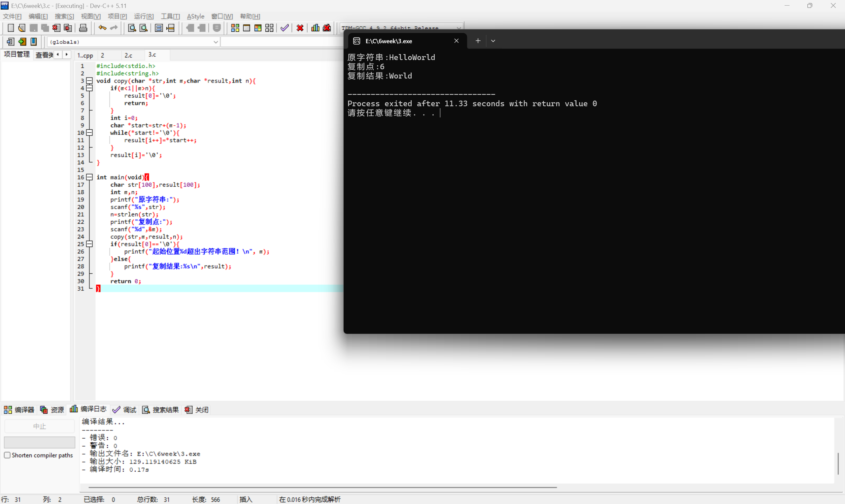
Task: Click the New file toolbar icon
Action: [x=11, y=28]
